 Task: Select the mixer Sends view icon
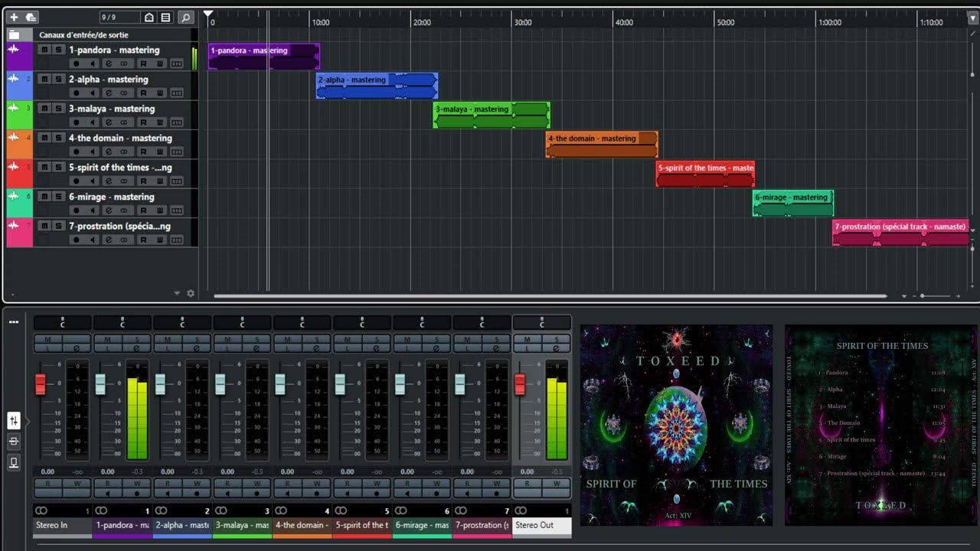coord(14,462)
